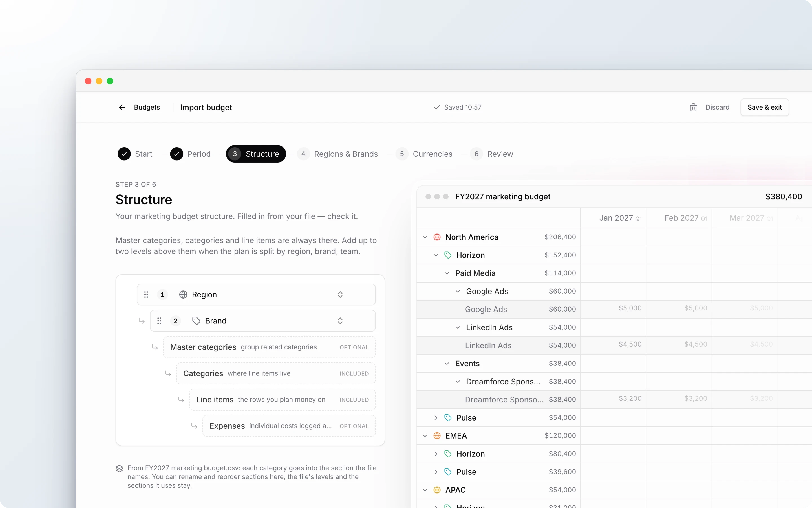Click the drag handle on Region level
Image resolution: width=812 pixels, height=508 pixels.
point(146,295)
